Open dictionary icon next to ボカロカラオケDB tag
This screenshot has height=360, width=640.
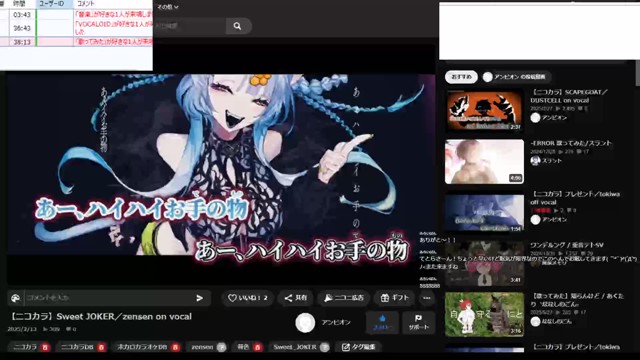pyautogui.click(x=175, y=347)
